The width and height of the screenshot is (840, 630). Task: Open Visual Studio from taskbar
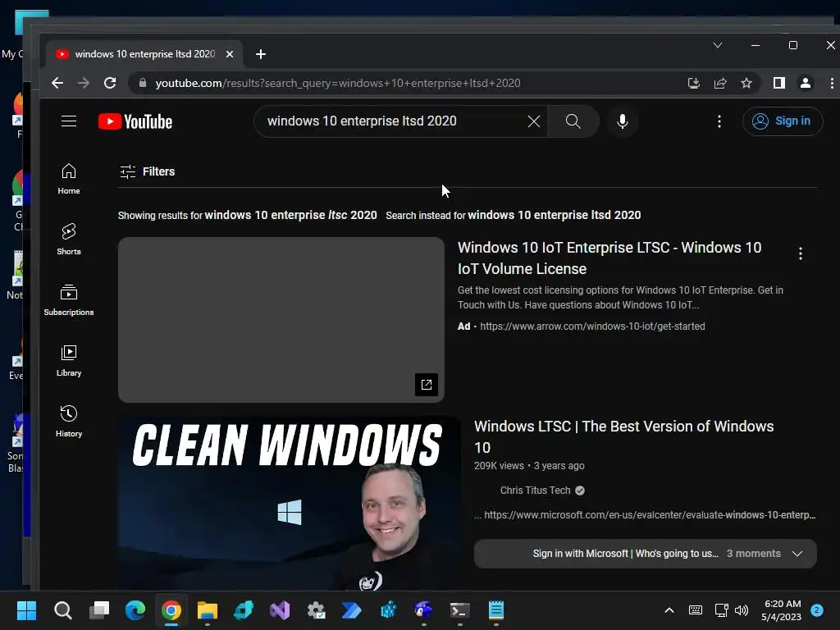(280, 610)
